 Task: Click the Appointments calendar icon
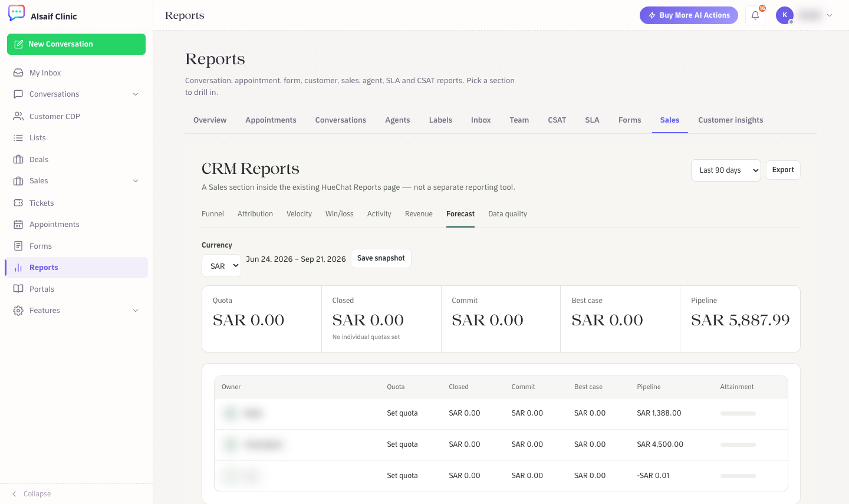pos(18,225)
